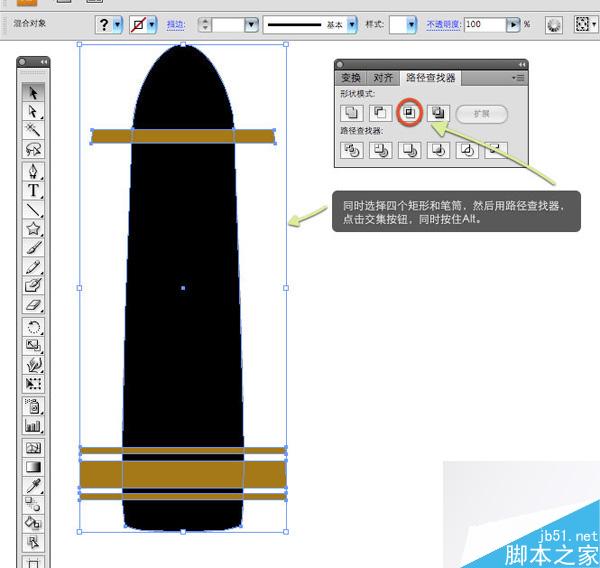Select the Lasso tool

coord(33,149)
